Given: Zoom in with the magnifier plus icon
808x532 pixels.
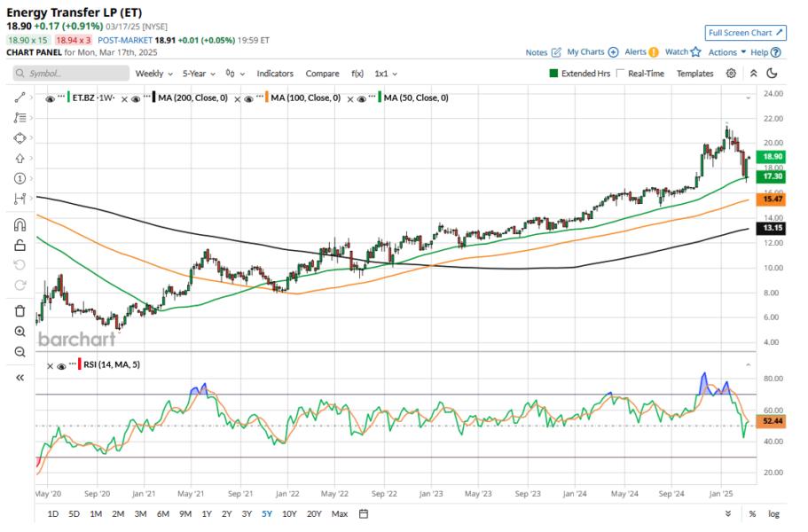Looking at the screenshot, I should coord(20,332).
